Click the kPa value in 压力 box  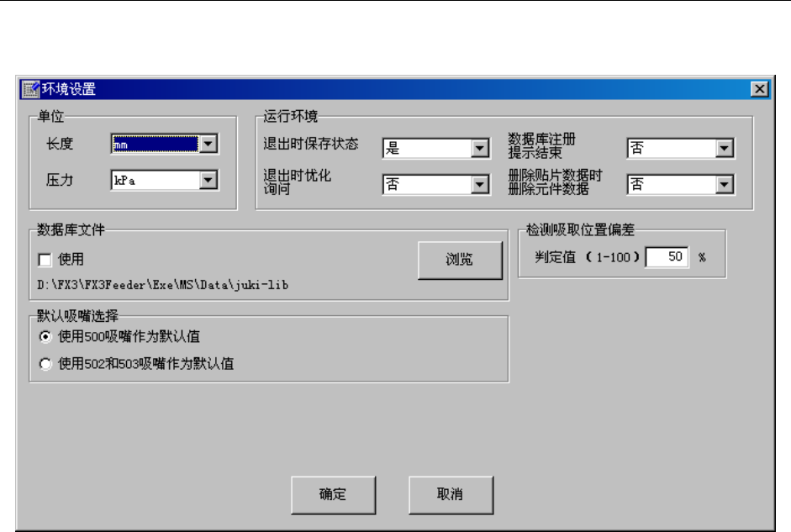click(124, 181)
